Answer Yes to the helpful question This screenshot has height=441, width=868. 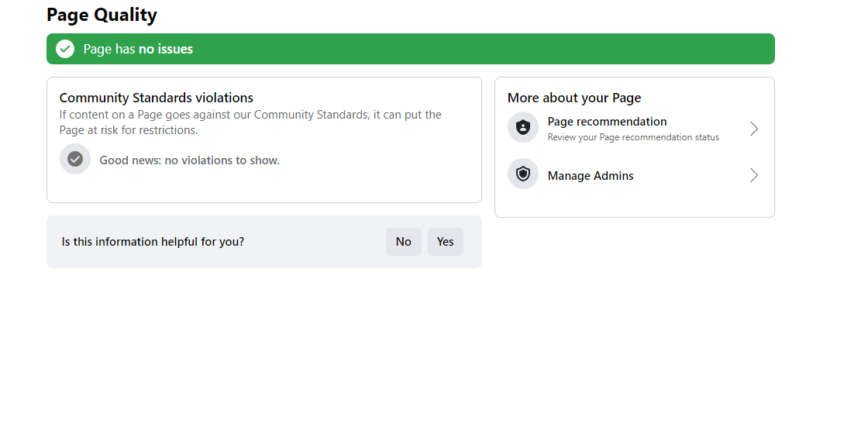[x=446, y=242]
